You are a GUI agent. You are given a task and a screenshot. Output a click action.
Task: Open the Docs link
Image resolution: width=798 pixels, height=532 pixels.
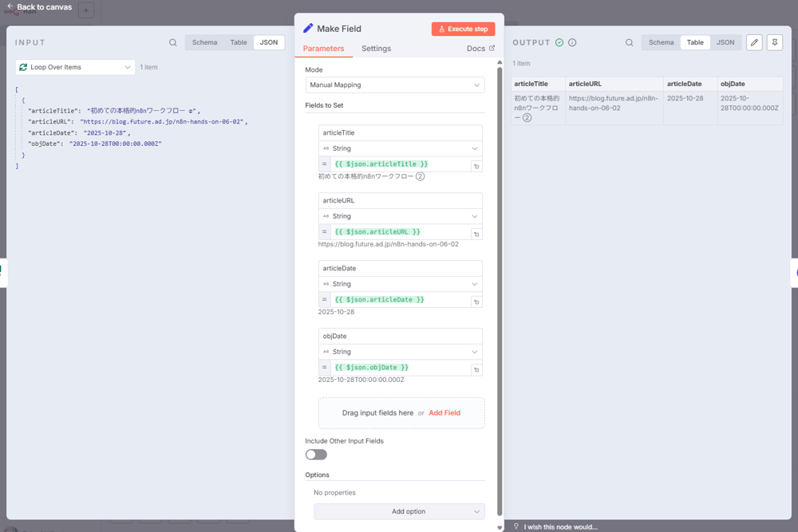(x=480, y=49)
